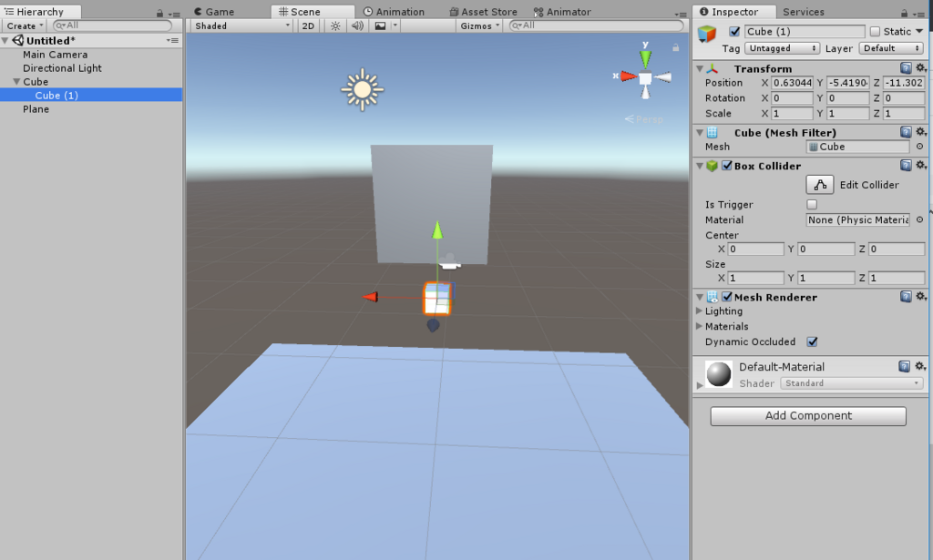Grab the green Y move arrow

click(x=437, y=229)
